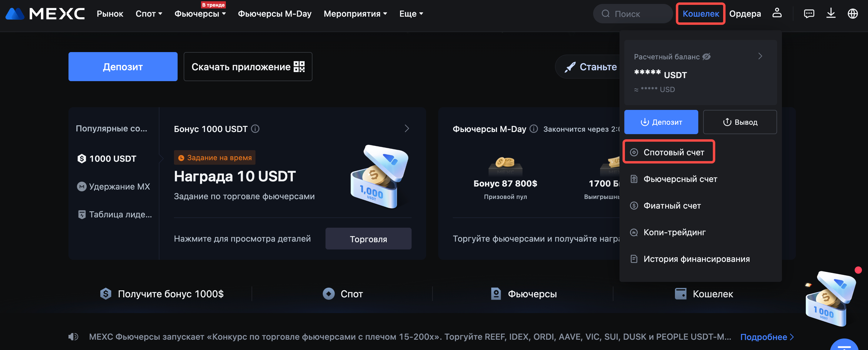868x350 pixels.
Task: Click the floating 1000 USDT gift box
Action: point(830,299)
